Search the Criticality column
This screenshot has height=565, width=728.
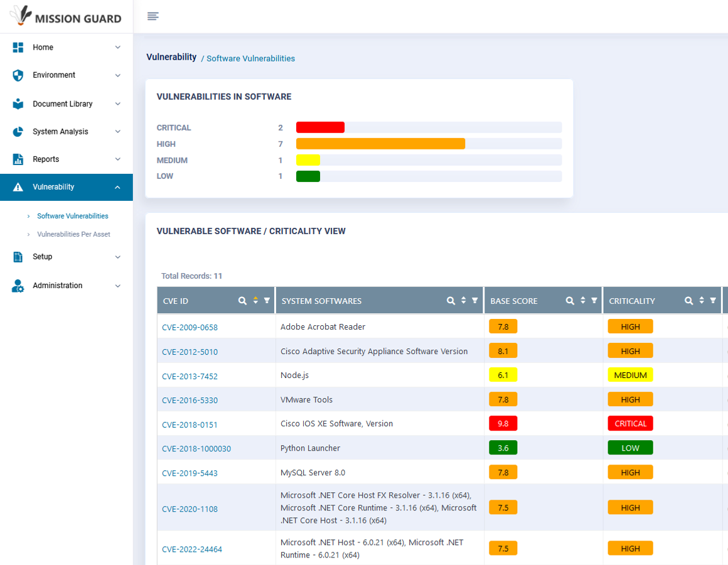689,301
